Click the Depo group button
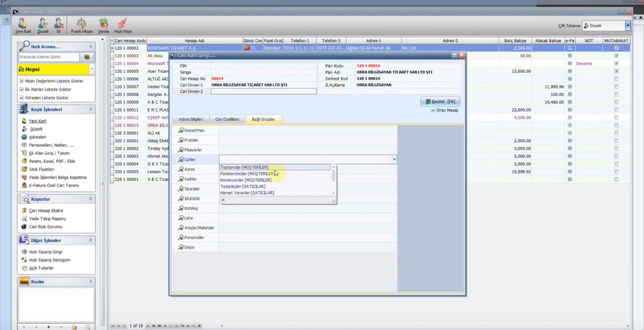Screen dimensions: 644x330 (195, 247)
